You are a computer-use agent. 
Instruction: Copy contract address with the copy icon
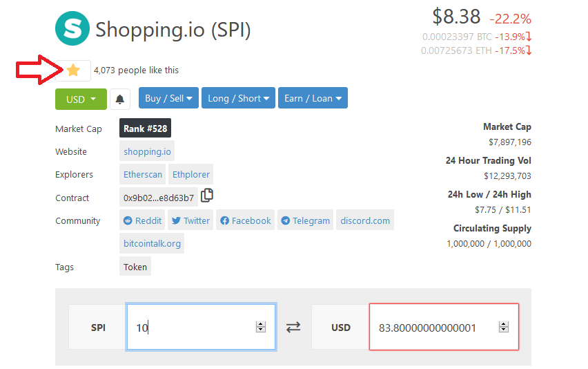tap(206, 195)
